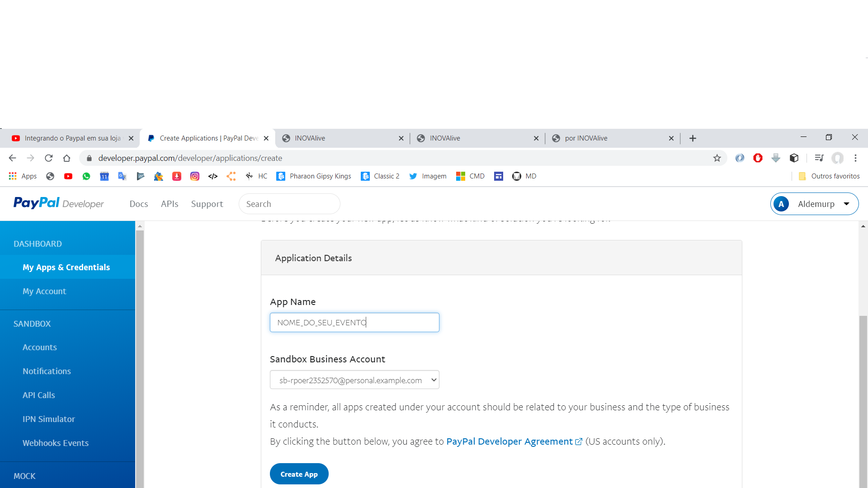
Task: Open the Twitter Imagem bookmark
Action: 428,176
